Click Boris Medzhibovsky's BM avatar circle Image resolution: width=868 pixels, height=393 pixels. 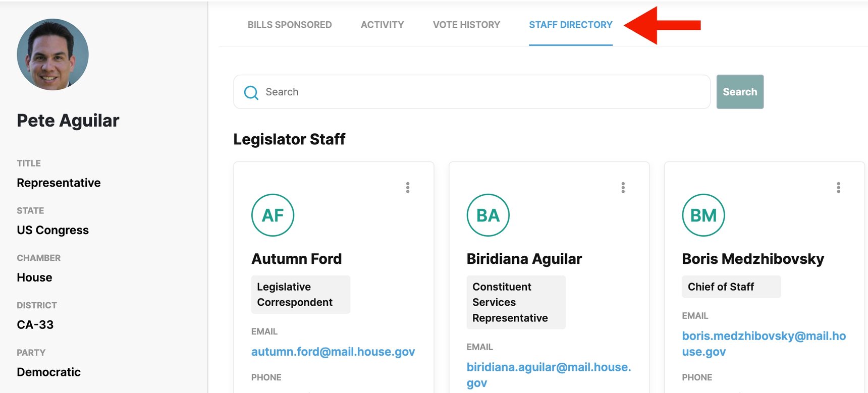703,215
